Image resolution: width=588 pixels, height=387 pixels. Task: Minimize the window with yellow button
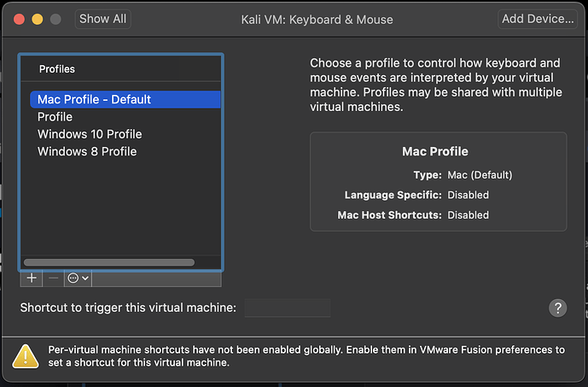(38, 19)
